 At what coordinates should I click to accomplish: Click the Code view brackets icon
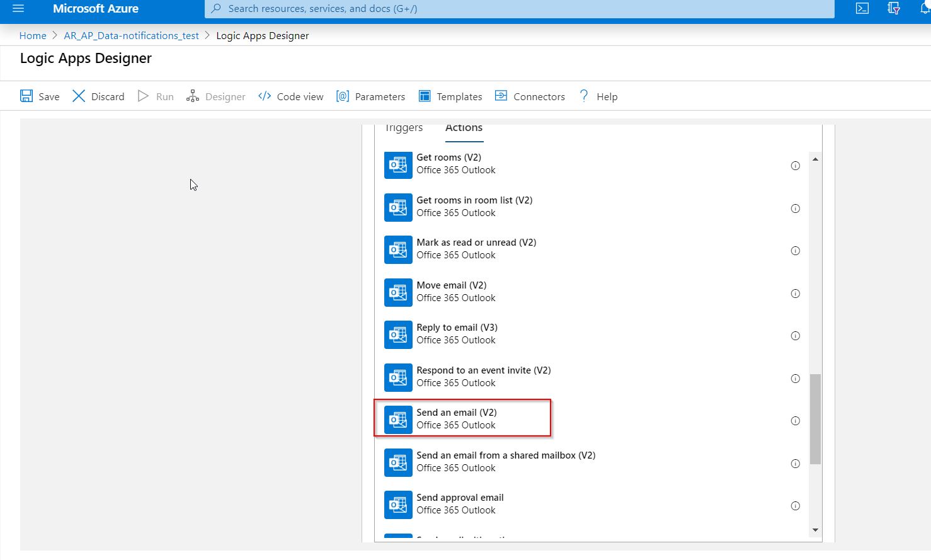[x=265, y=96]
